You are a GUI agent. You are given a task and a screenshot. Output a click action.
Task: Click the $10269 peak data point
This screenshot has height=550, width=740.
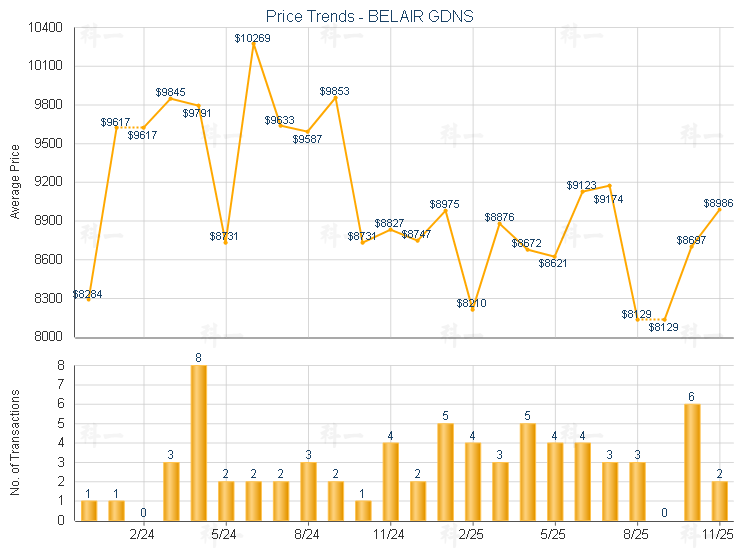pos(253,44)
